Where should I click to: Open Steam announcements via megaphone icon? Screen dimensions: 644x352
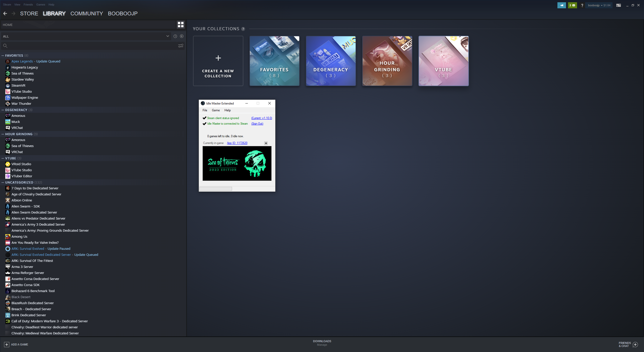(x=561, y=5)
